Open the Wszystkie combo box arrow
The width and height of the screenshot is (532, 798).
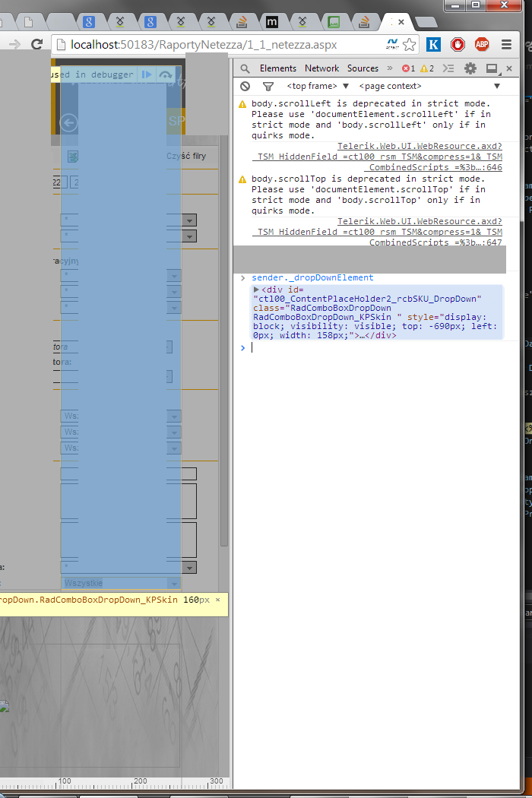[174, 583]
